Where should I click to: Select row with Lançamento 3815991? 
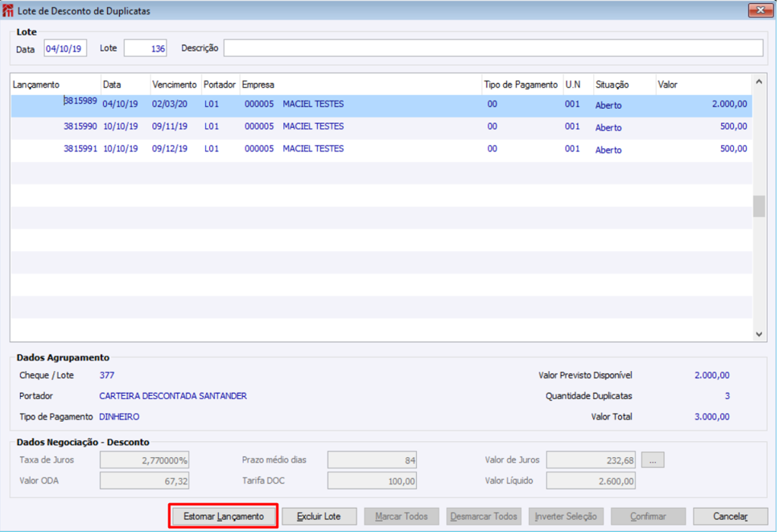80,149
